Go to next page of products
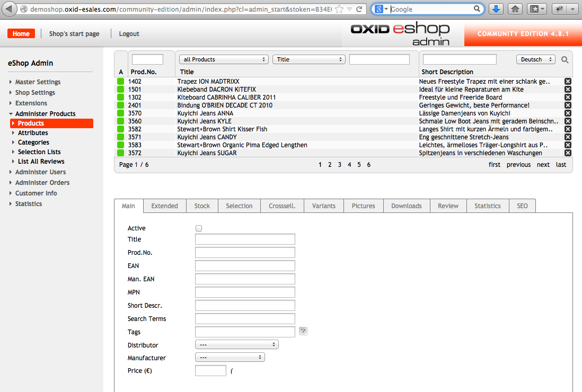The width and height of the screenshot is (582, 392). pos(543,165)
